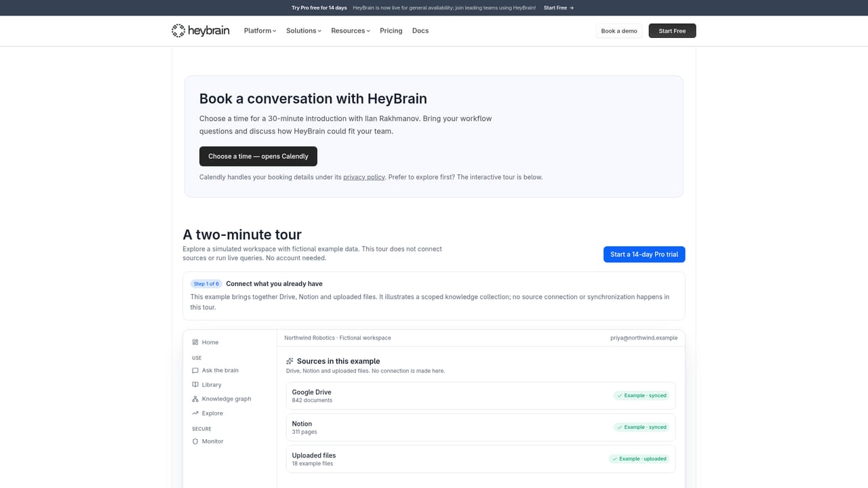Expand the Solutions dropdown menu
Image resolution: width=868 pixels, height=488 pixels.
click(x=303, y=30)
